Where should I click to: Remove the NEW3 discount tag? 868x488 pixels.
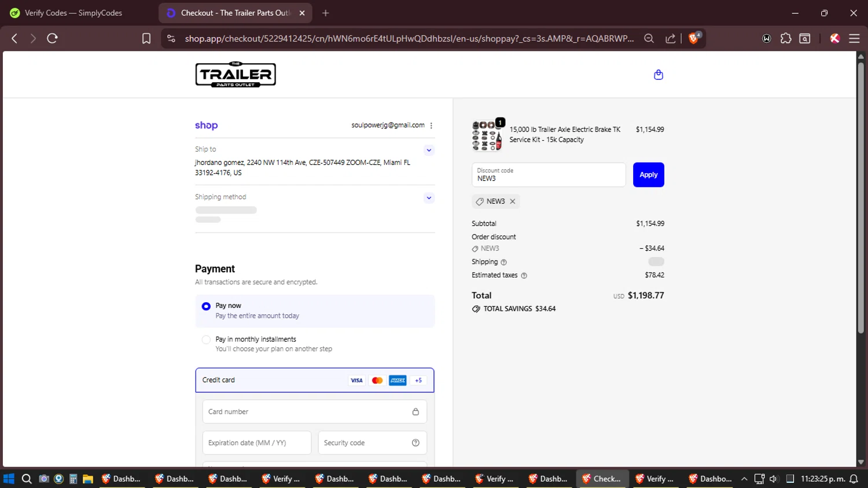pyautogui.click(x=513, y=201)
